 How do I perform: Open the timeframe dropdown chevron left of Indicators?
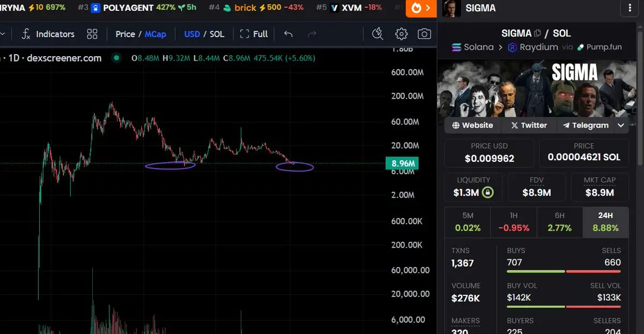click(x=3, y=34)
